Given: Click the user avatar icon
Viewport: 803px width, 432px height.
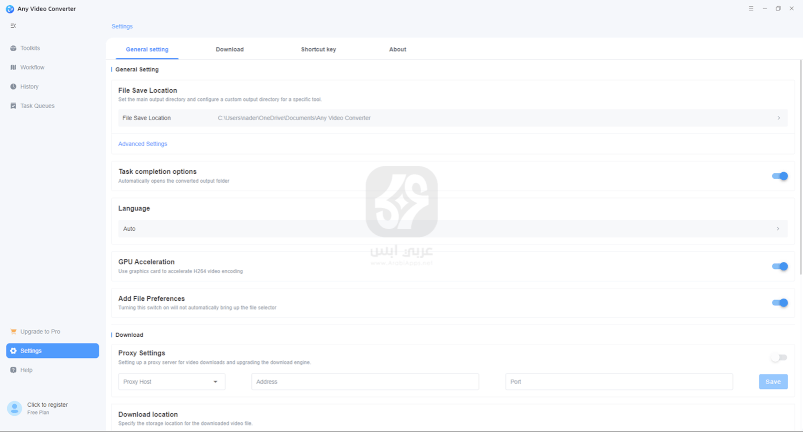Looking at the screenshot, I should point(14,408).
